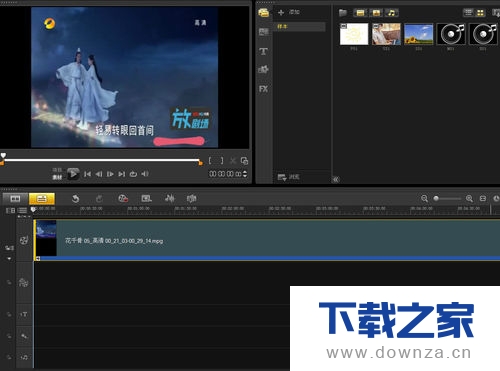Image resolution: width=500 pixels, height=371 pixels.
Task: Click the timecode up/down stepper arrows
Action: tap(245, 174)
